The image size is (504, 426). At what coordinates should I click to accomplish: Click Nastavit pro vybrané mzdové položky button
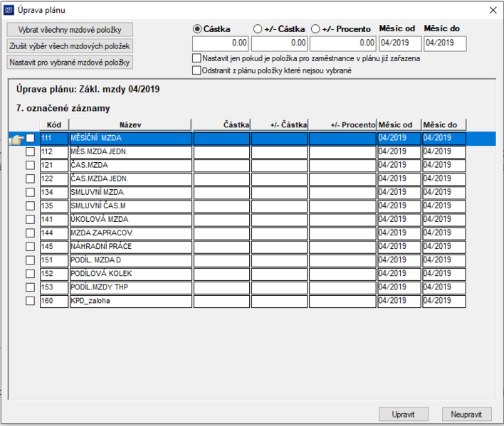pyautogui.click(x=70, y=63)
